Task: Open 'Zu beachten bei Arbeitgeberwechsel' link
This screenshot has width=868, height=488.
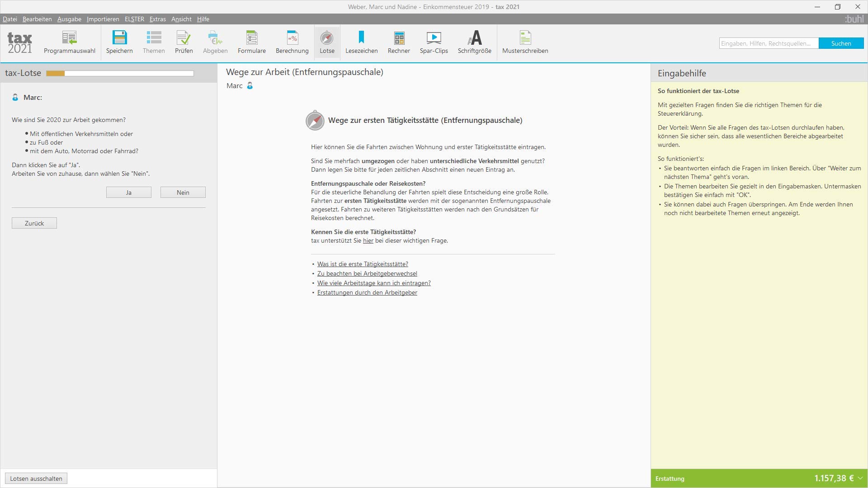Action: [367, 274]
